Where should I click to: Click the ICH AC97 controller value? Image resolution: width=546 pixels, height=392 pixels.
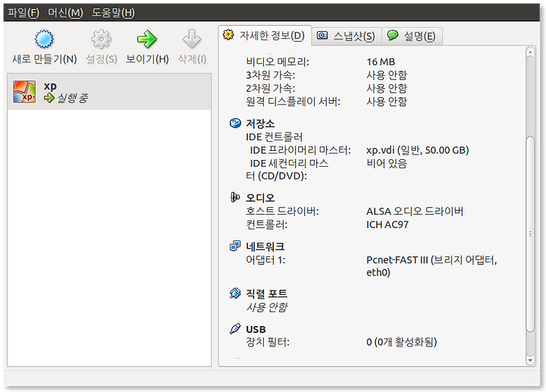coord(388,224)
